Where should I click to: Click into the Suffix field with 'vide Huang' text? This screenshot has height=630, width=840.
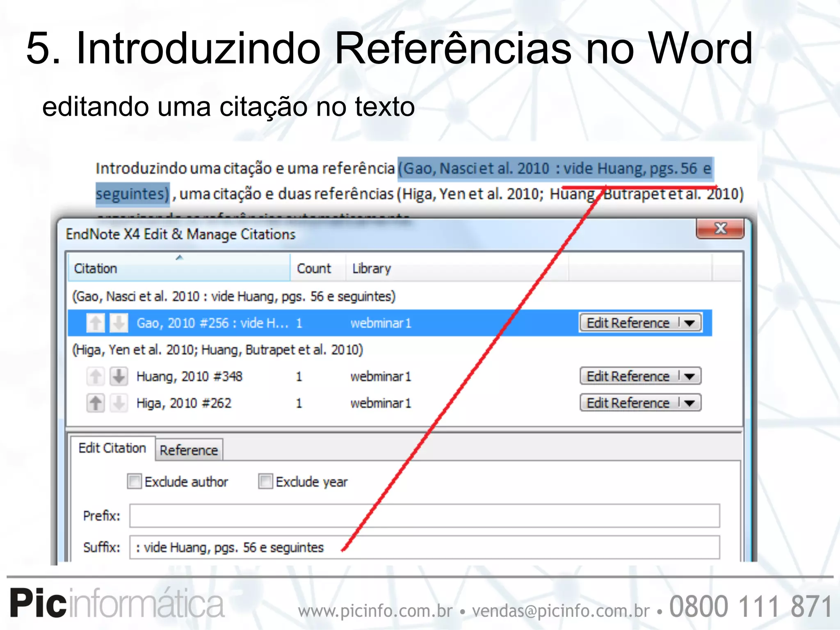coord(425,547)
